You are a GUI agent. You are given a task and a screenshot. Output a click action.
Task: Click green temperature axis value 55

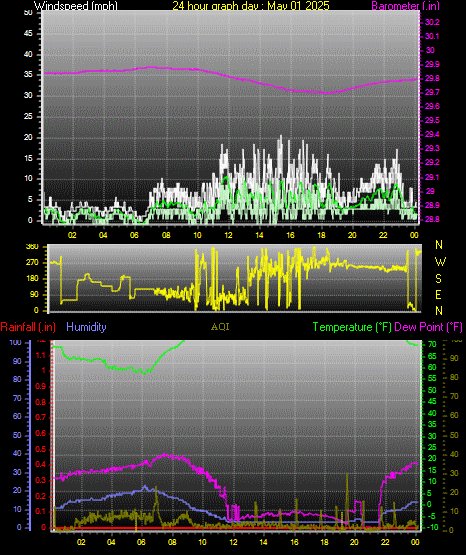click(432, 379)
